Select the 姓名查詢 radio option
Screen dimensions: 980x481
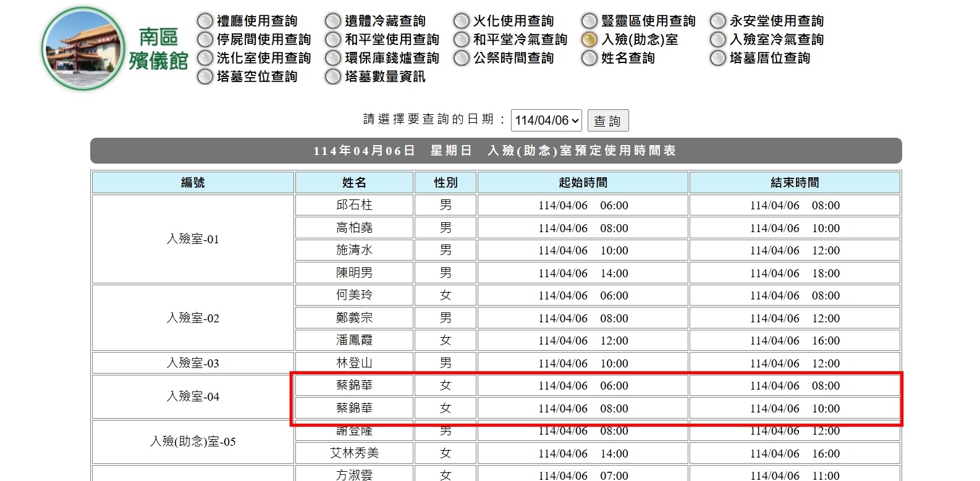[x=589, y=58]
